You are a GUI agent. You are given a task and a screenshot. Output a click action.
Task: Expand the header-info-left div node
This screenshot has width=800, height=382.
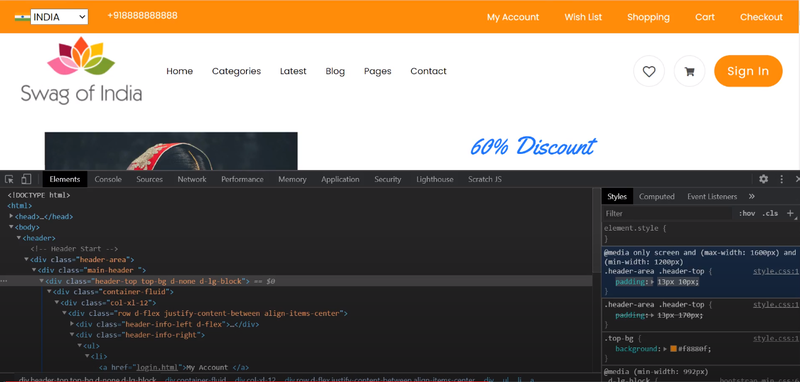click(72, 324)
